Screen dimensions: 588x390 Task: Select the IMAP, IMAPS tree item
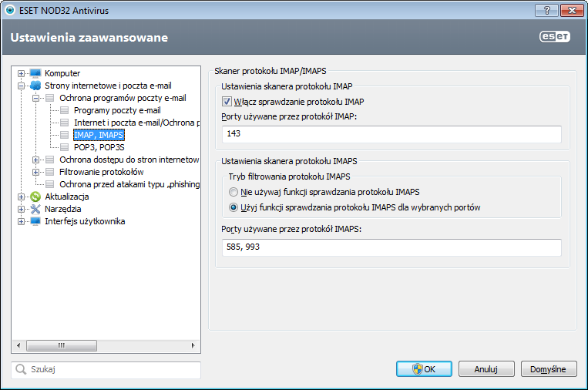99,135
